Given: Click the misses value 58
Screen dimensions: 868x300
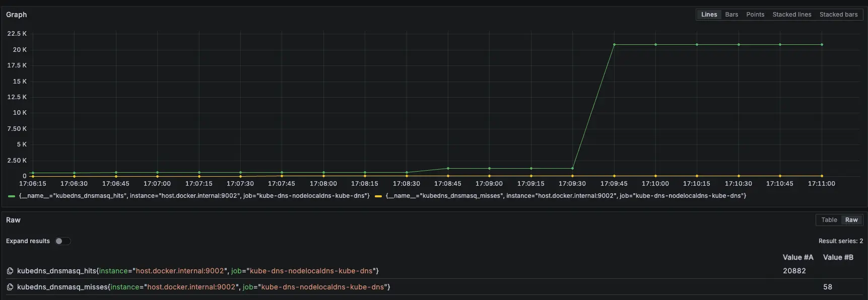Looking at the screenshot, I should click(x=827, y=287).
